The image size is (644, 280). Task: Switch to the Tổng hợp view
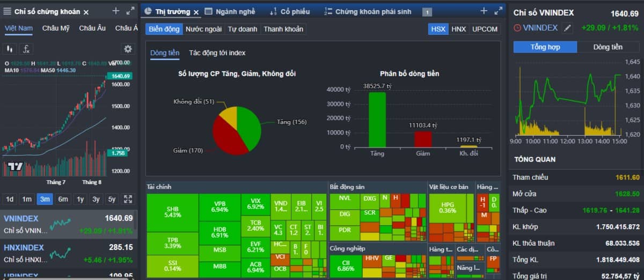pyautogui.click(x=545, y=47)
